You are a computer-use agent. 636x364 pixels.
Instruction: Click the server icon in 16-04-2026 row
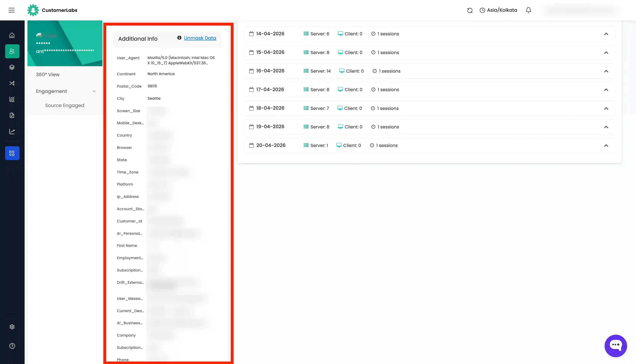coord(306,71)
